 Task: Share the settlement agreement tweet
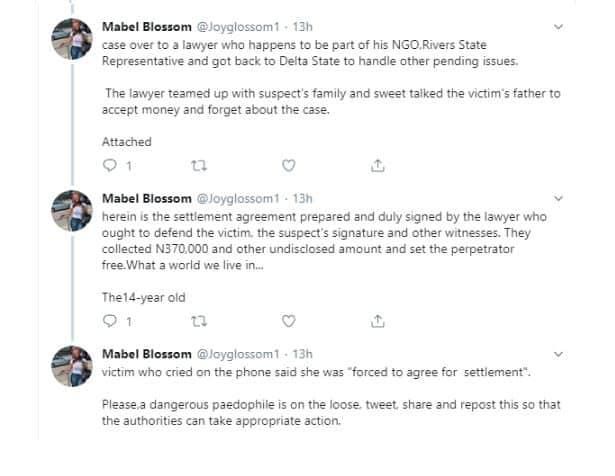378,321
